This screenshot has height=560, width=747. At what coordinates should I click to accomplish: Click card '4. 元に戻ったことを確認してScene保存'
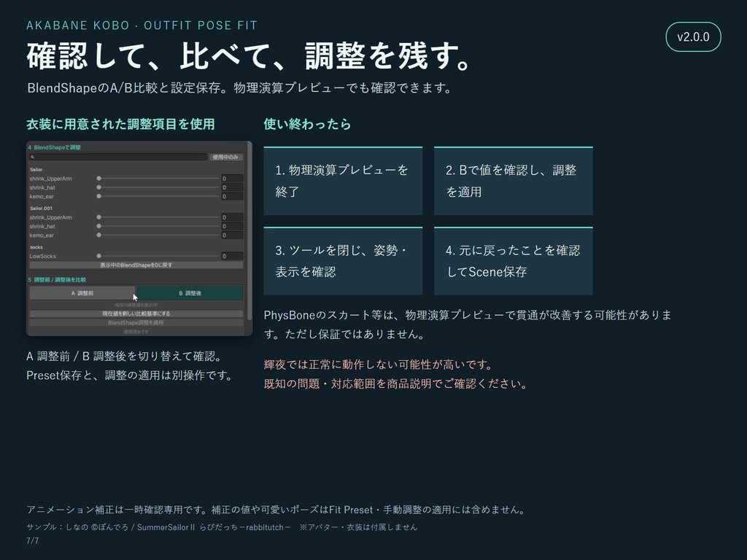514,261
